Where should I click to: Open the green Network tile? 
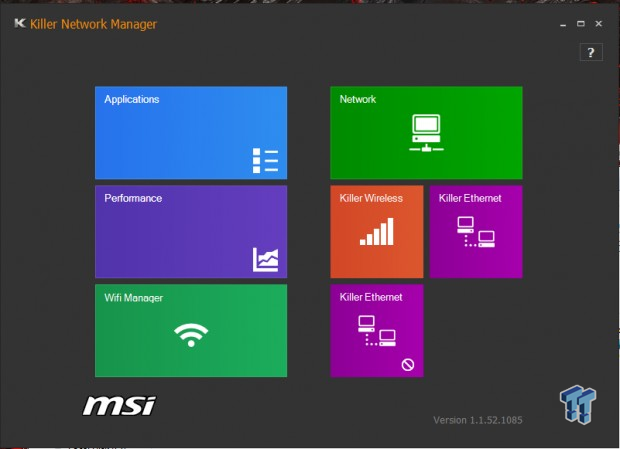[426, 133]
